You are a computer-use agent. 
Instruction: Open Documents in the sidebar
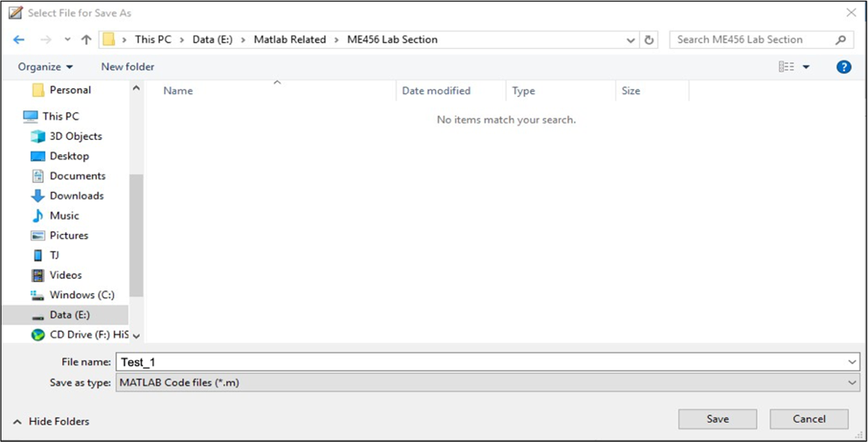click(x=68, y=176)
